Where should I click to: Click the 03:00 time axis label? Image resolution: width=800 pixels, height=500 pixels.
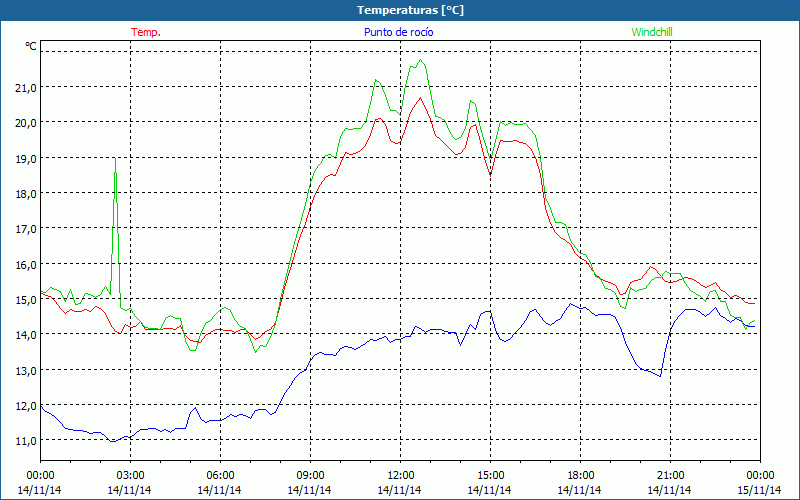click(x=130, y=475)
